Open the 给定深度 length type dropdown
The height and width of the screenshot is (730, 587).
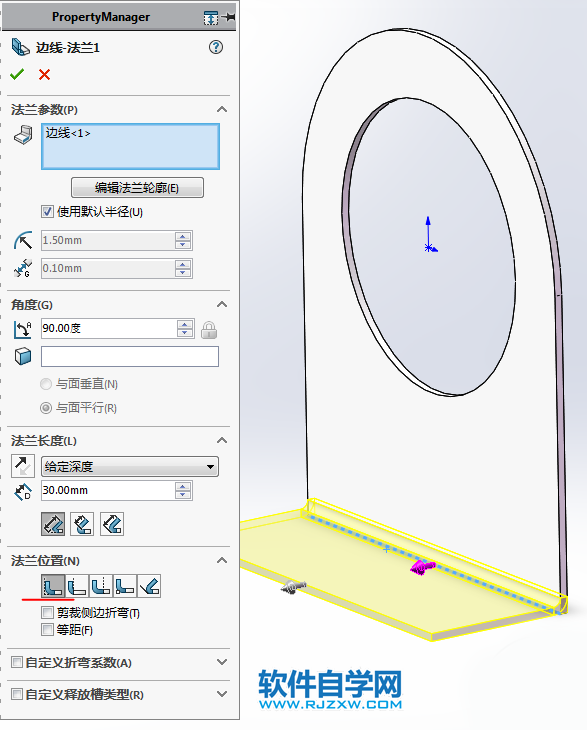coord(130,466)
